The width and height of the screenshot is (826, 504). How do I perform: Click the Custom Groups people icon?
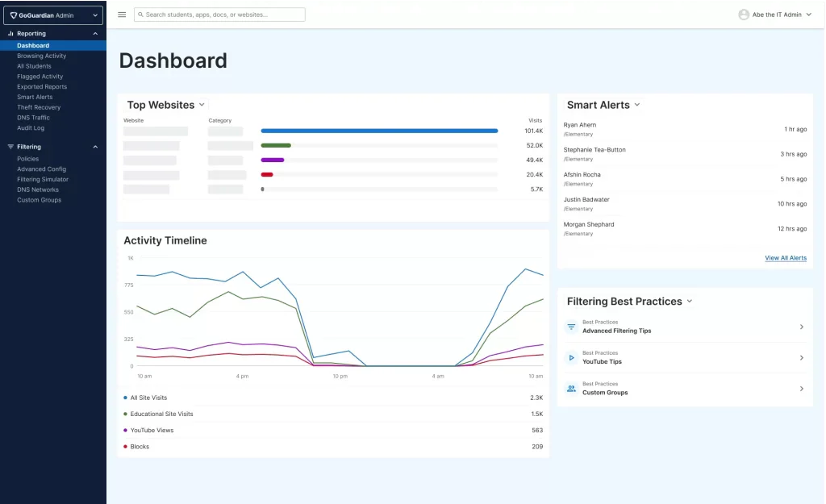571,389
